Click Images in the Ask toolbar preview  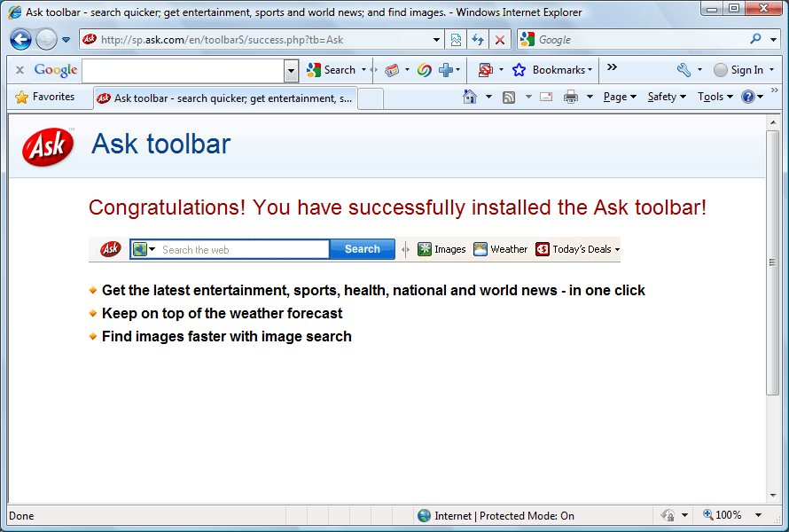pos(441,249)
